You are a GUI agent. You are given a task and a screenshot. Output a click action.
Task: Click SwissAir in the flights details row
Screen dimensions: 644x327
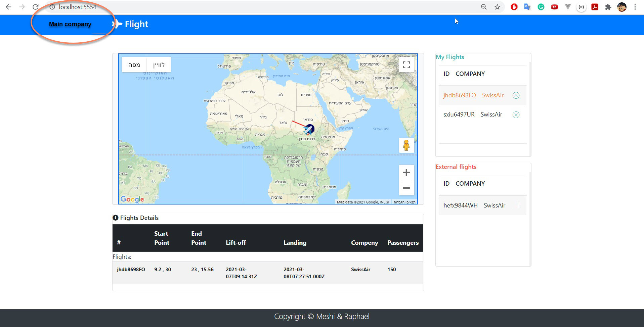[x=361, y=270]
